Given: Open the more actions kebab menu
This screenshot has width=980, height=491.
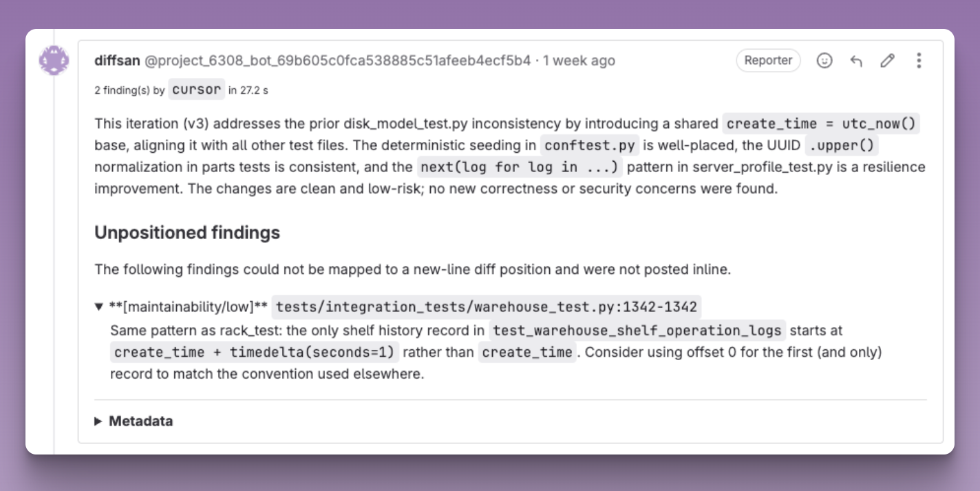Looking at the screenshot, I should 919,61.
